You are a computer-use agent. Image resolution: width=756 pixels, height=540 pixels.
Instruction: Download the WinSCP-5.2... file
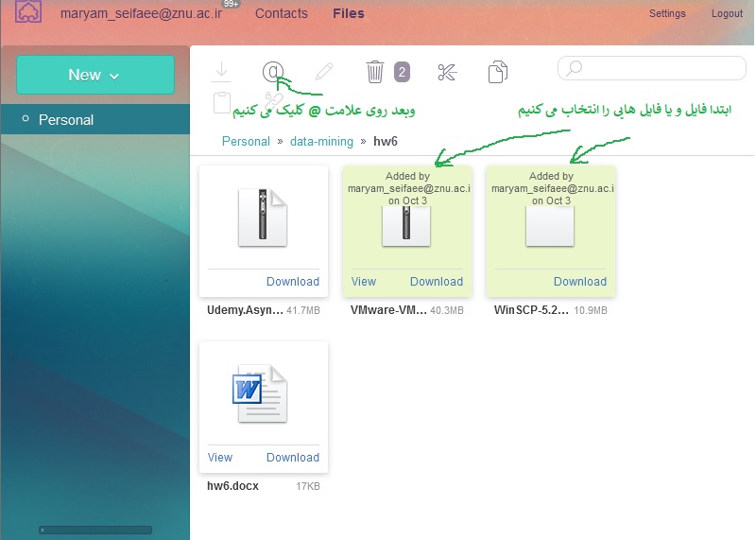point(580,281)
